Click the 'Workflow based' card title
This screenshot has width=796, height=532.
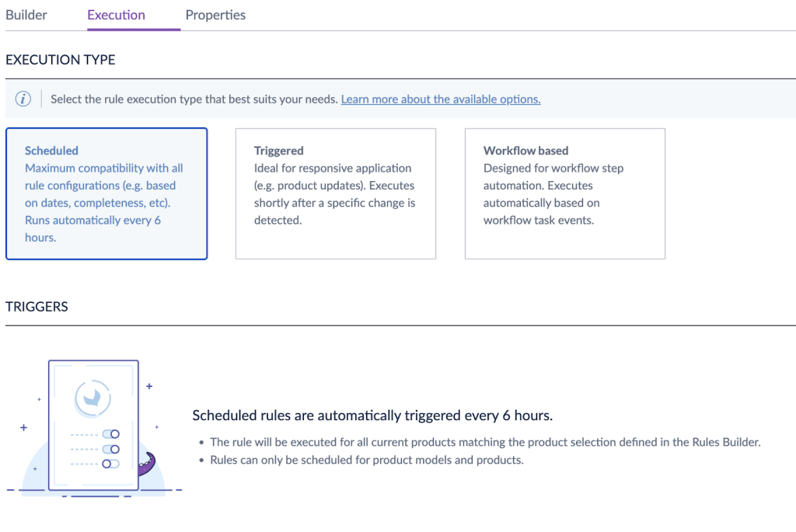(525, 151)
